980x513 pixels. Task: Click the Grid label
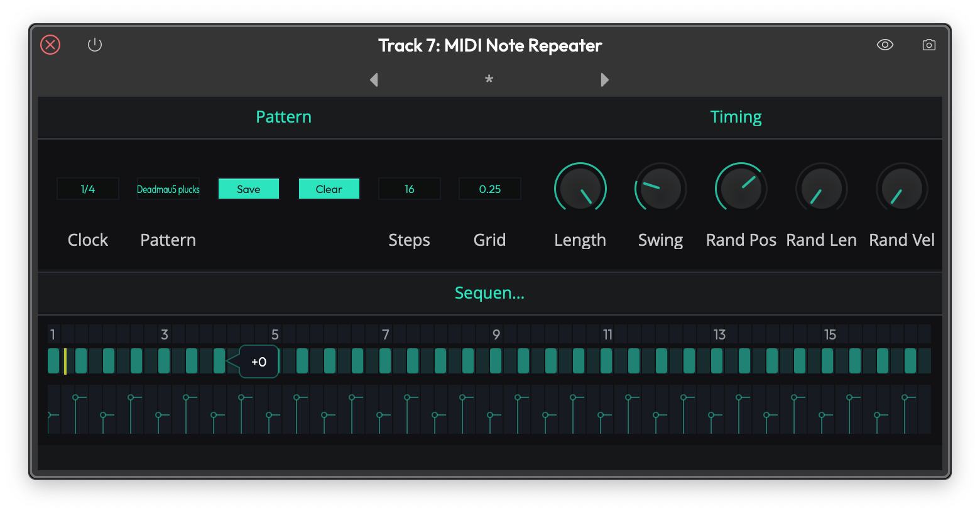click(489, 240)
